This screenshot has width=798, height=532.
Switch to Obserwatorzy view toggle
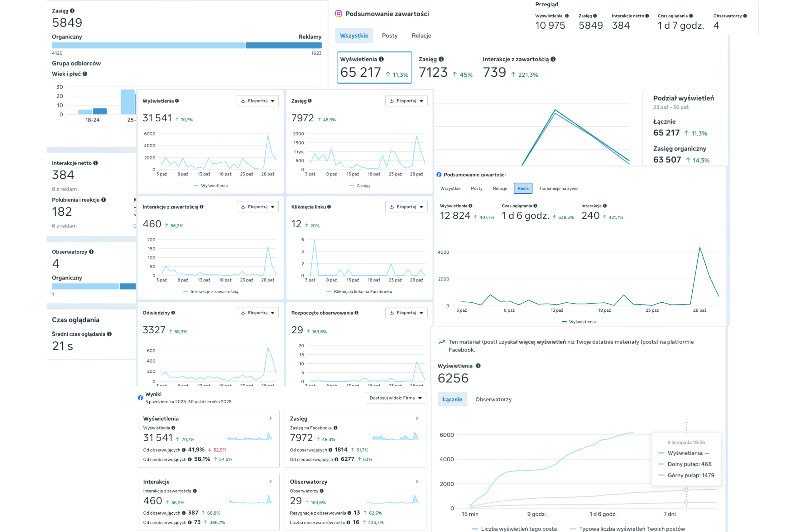(493, 399)
